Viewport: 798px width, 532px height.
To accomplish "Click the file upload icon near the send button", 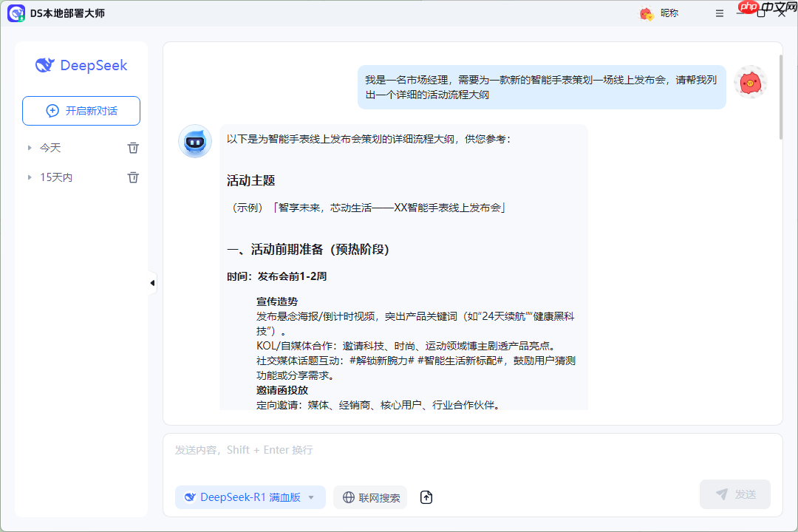I will point(426,497).
